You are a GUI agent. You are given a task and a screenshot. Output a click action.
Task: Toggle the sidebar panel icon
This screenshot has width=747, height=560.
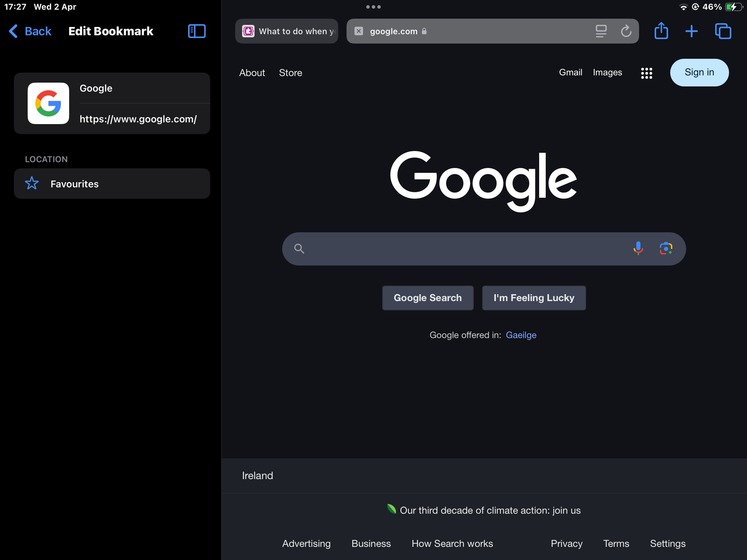[197, 31]
